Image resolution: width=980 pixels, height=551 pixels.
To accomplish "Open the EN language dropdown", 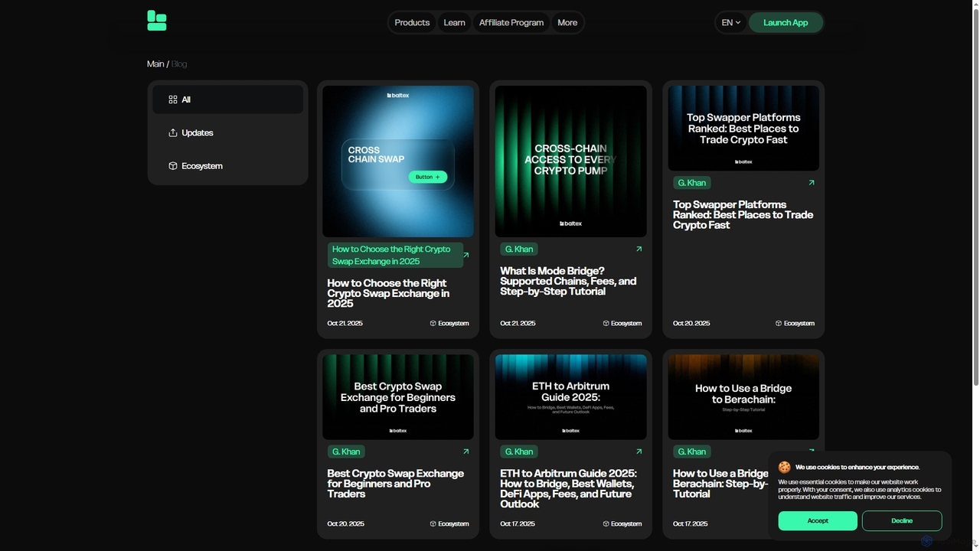I will pyautogui.click(x=731, y=23).
